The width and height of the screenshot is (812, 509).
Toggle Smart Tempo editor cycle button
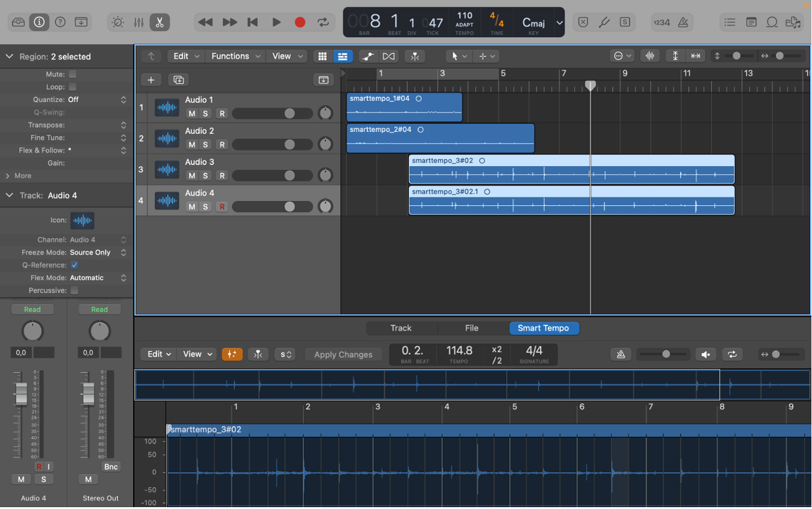732,354
